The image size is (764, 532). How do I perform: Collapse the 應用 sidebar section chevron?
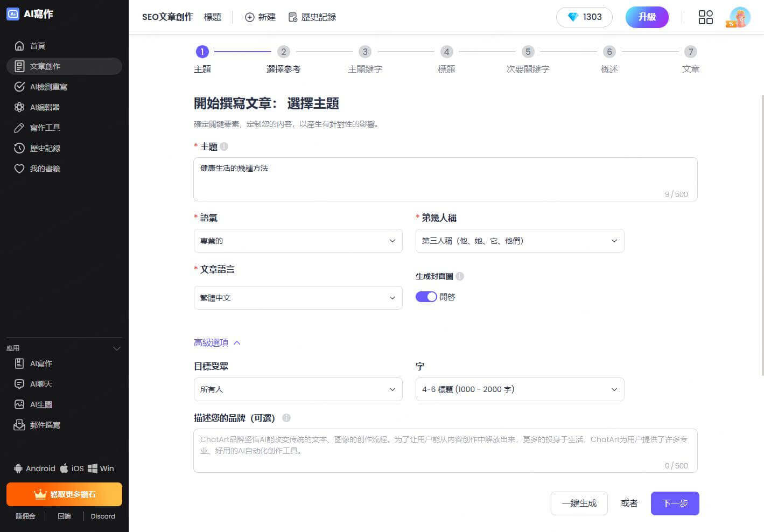point(116,348)
